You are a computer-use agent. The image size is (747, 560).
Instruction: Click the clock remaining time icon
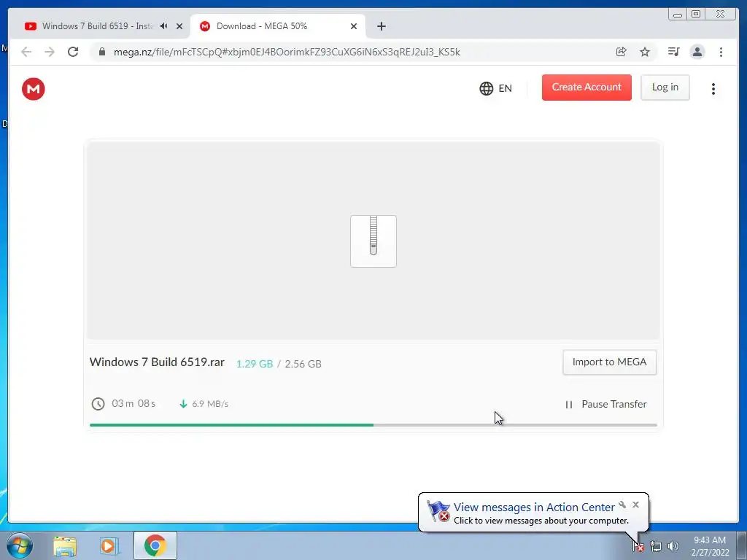[98, 404]
